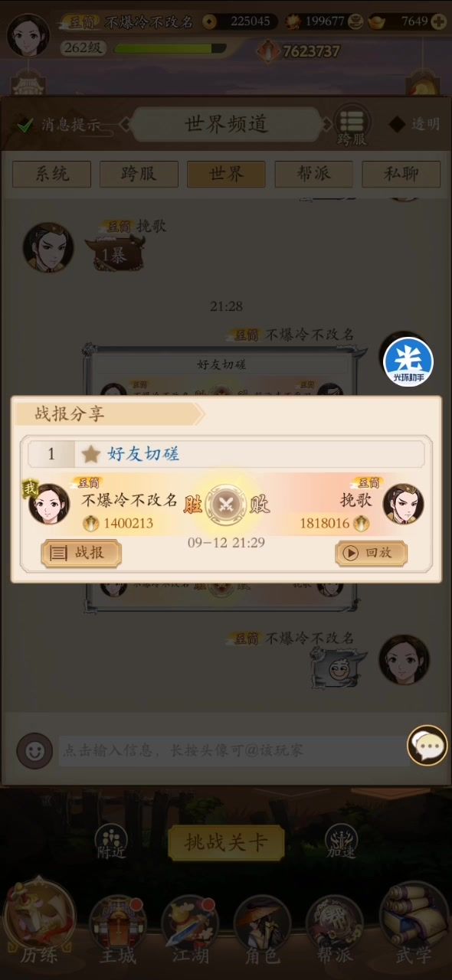
Task: Open the 战报 battle report button
Action: pos(81,553)
